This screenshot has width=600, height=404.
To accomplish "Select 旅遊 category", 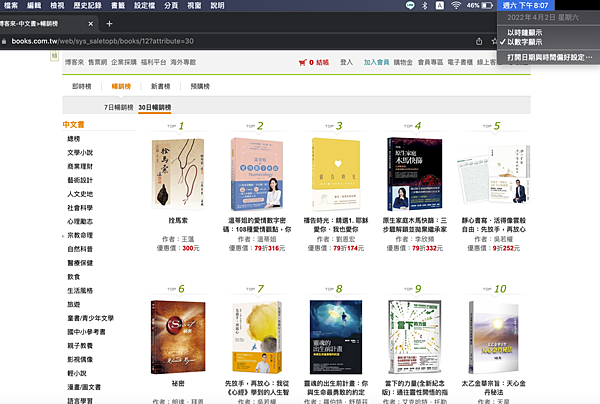I will (x=73, y=305).
